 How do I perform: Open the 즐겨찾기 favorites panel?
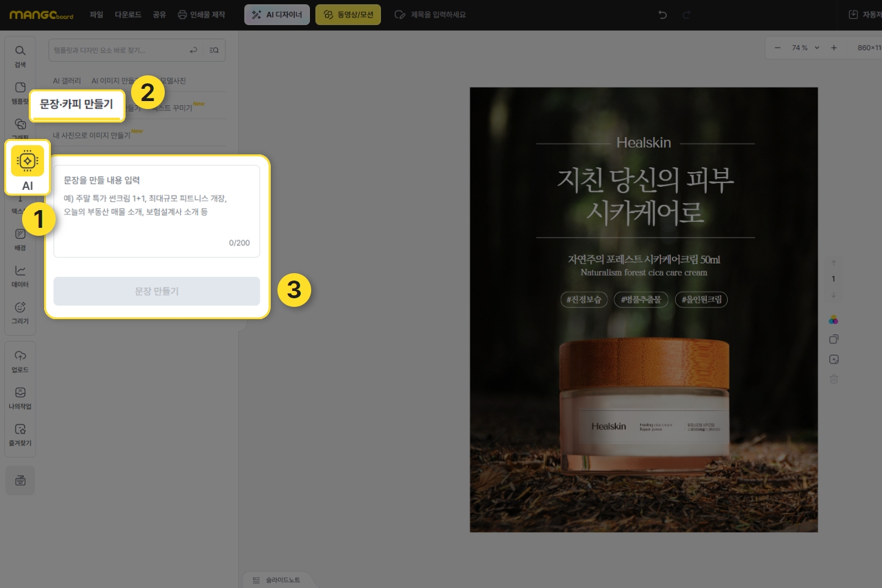pyautogui.click(x=20, y=435)
